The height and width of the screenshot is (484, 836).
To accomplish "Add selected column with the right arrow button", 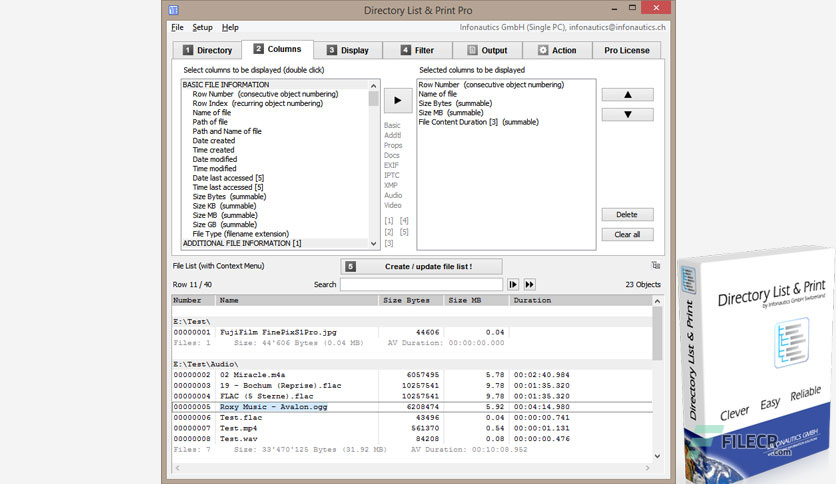I will (x=398, y=100).
